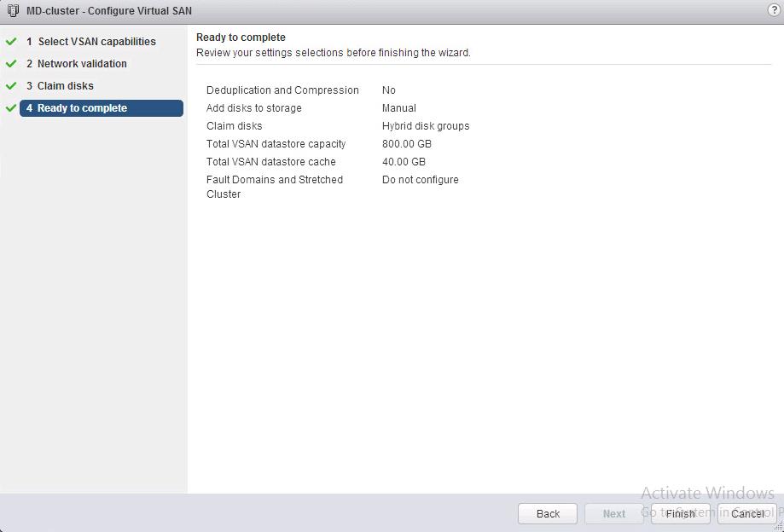Click the green checkmark beside Ready to complete
This screenshot has height=532, width=784.
(11, 108)
